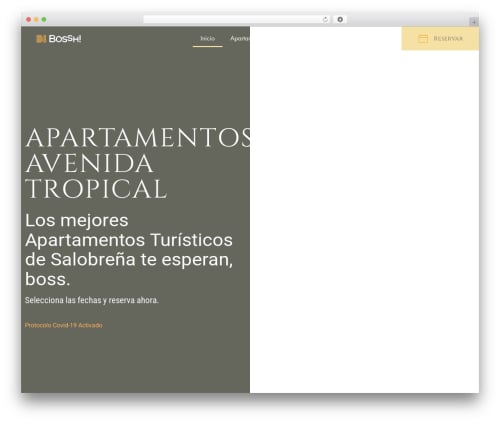This screenshot has width=500, height=423.
Task: Click the yellow minimize window dot
Action: click(x=36, y=20)
